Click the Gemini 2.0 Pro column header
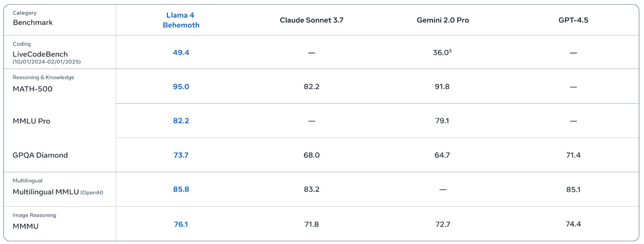 [x=442, y=20]
